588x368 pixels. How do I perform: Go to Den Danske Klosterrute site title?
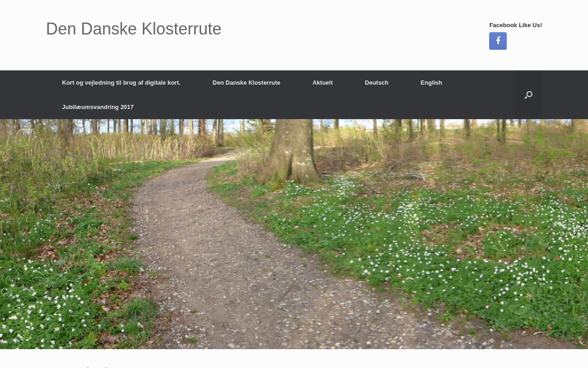tap(134, 29)
